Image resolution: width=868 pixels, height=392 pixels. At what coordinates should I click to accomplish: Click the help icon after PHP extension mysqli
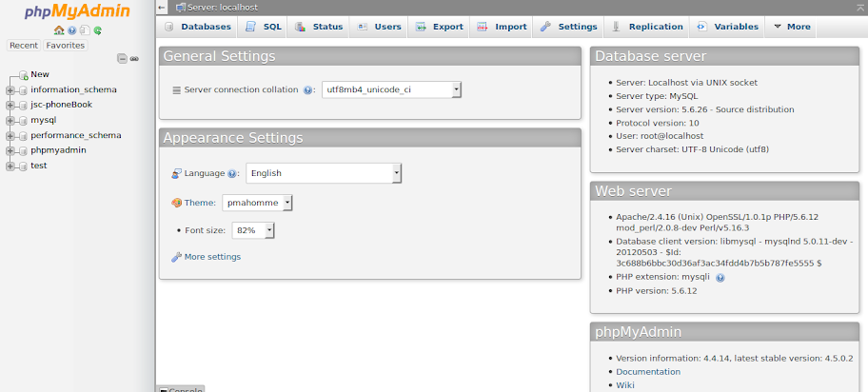(720, 278)
